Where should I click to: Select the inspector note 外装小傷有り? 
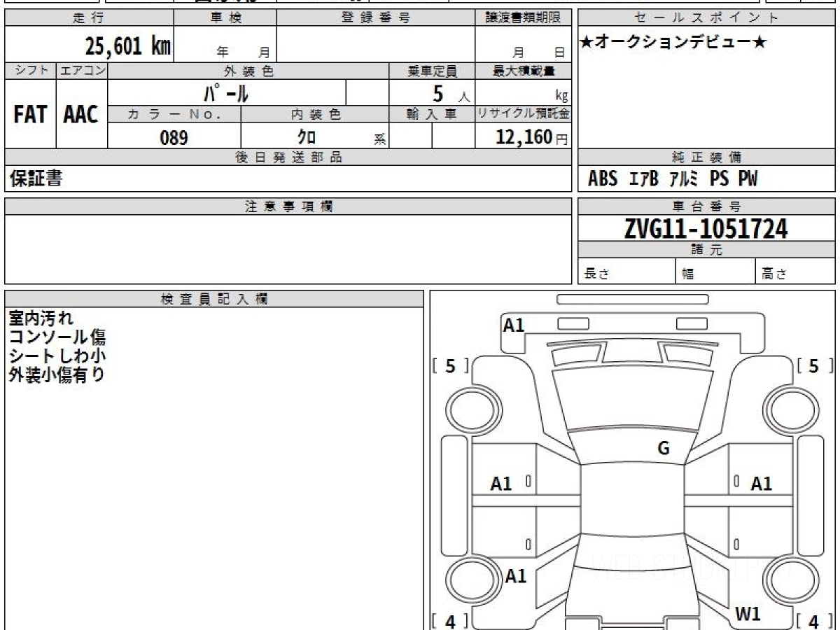tap(57, 374)
